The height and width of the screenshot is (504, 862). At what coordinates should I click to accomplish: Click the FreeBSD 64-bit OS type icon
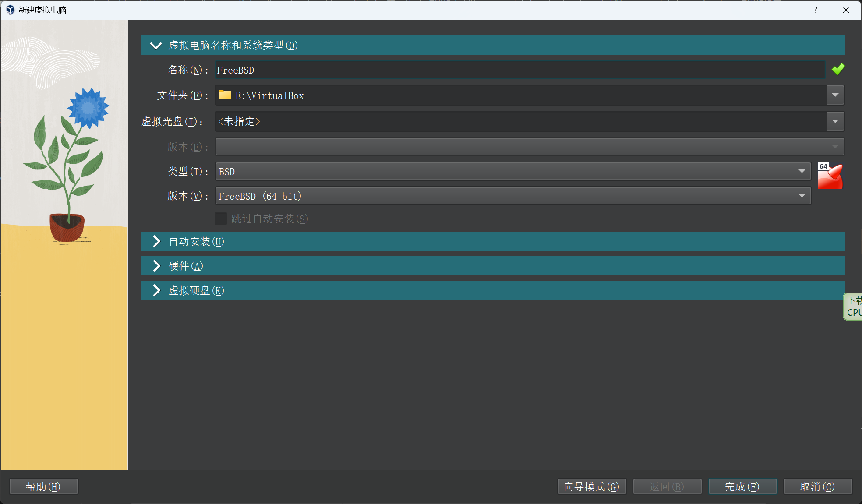click(830, 176)
